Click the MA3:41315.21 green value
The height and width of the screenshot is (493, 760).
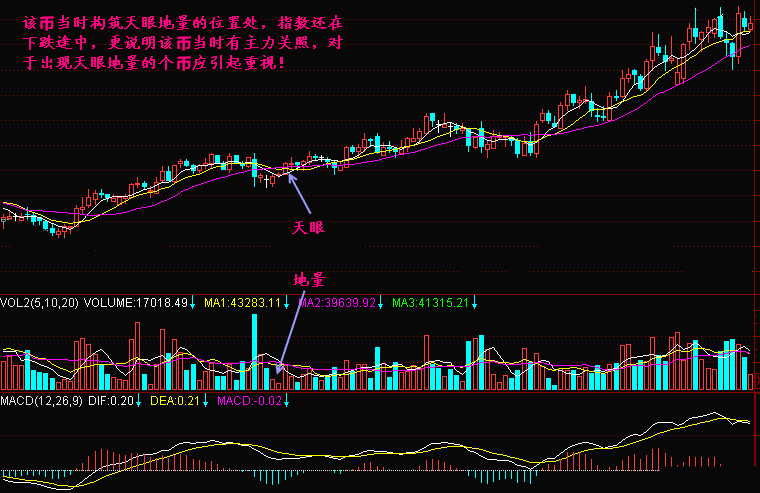point(430,303)
